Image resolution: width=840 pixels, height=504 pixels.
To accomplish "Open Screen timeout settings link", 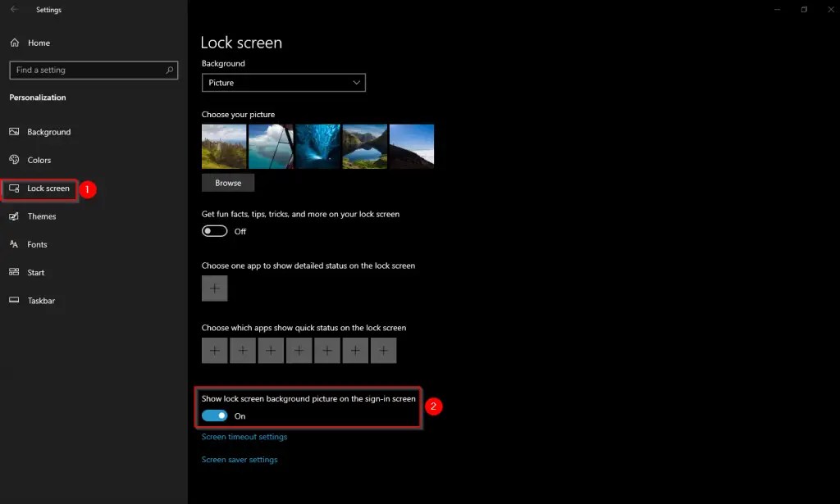I will pyautogui.click(x=244, y=436).
